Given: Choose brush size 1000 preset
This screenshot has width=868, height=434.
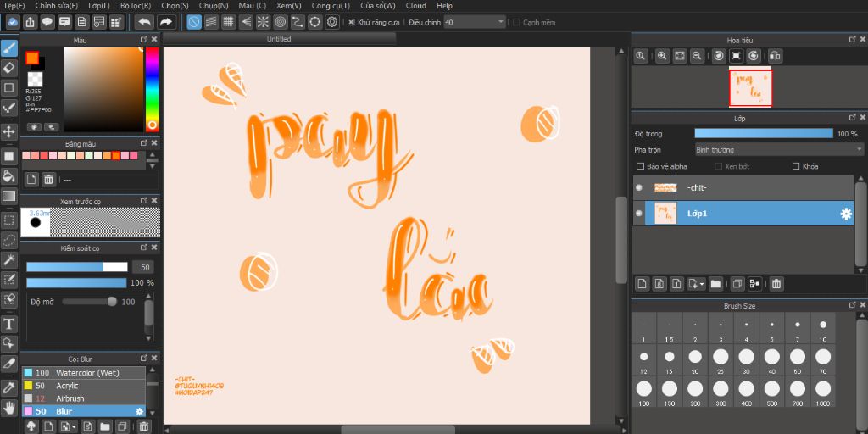Looking at the screenshot, I should [823, 392].
